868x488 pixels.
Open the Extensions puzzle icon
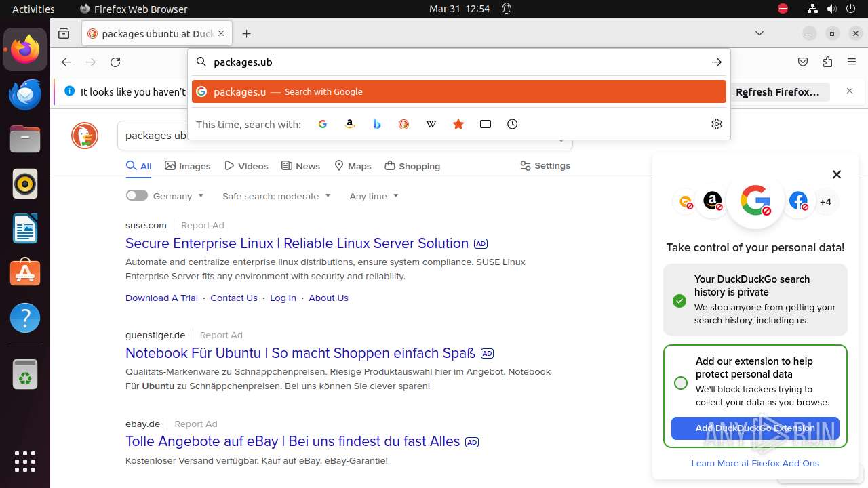(x=827, y=62)
